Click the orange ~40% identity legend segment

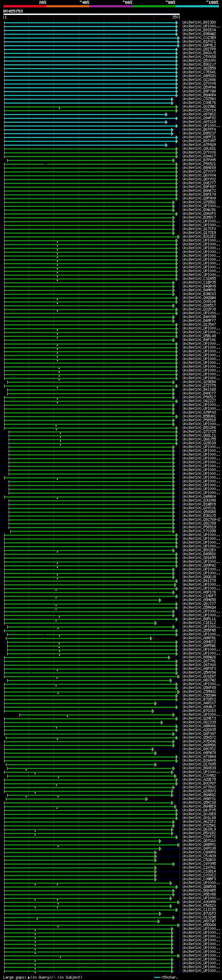(x=68, y=6)
